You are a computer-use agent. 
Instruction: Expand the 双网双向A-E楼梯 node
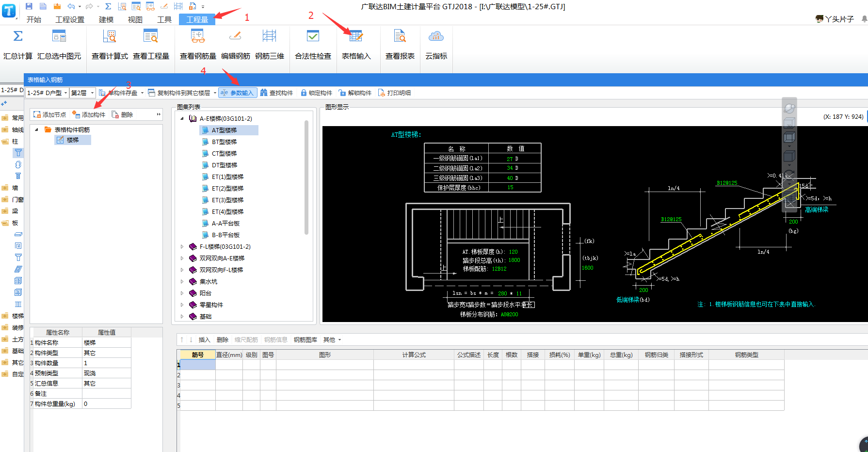tap(182, 258)
